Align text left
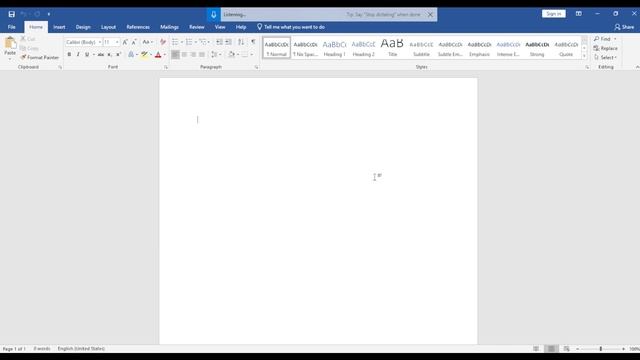Viewport: 640px width, 360px height. [x=175, y=54]
